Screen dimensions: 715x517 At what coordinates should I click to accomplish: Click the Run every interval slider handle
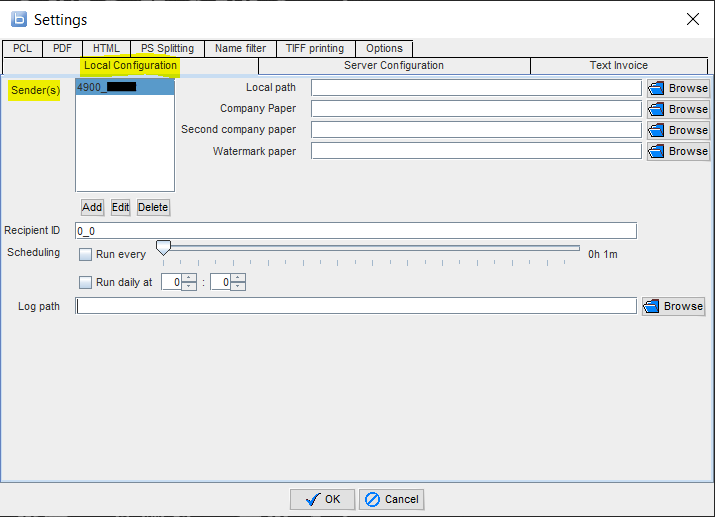pyautogui.click(x=163, y=247)
